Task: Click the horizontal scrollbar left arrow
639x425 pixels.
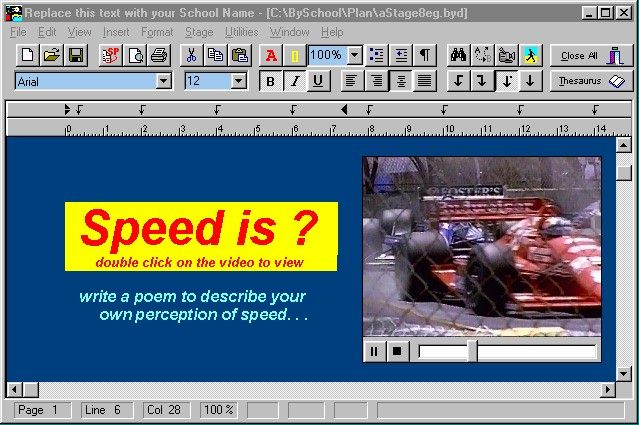Action: coord(14,390)
